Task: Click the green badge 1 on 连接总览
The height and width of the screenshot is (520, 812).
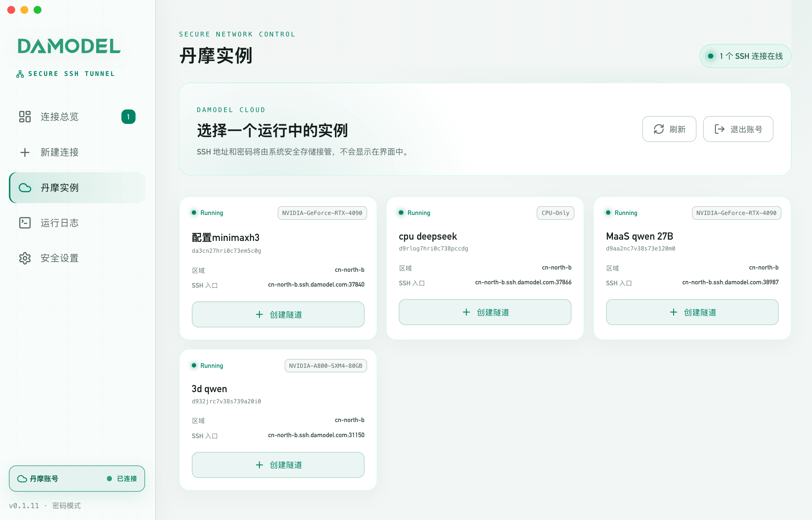Action: click(128, 117)
